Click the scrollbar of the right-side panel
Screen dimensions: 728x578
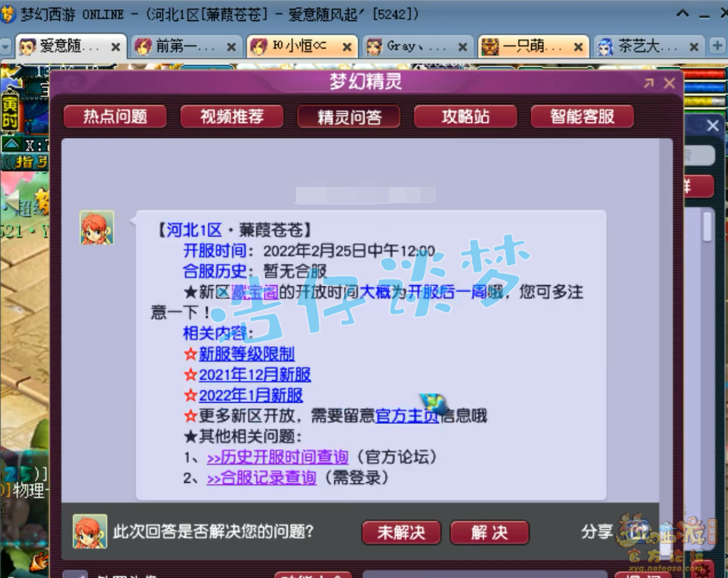point(707,227)
